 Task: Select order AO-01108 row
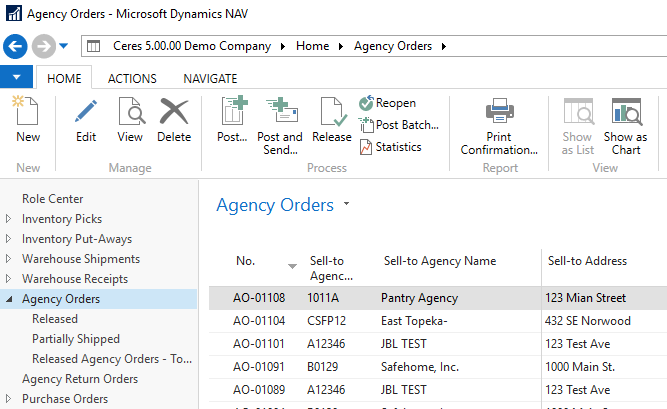[438, 298]
